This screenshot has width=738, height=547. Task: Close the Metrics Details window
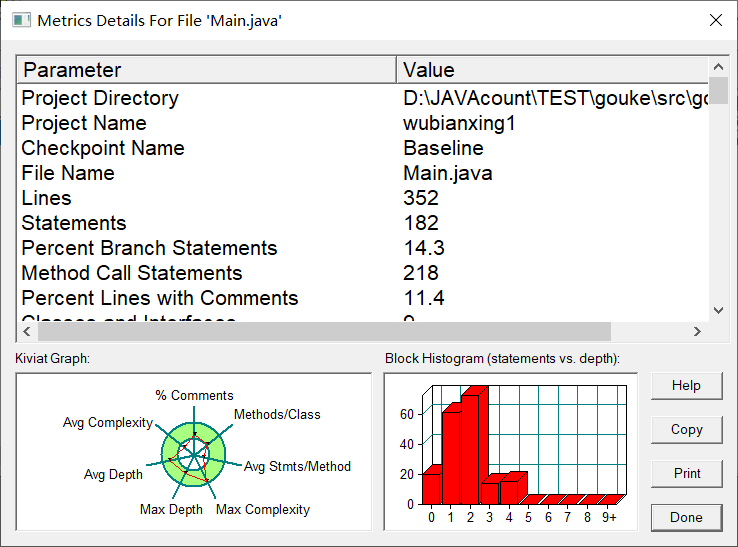point(716,20)
